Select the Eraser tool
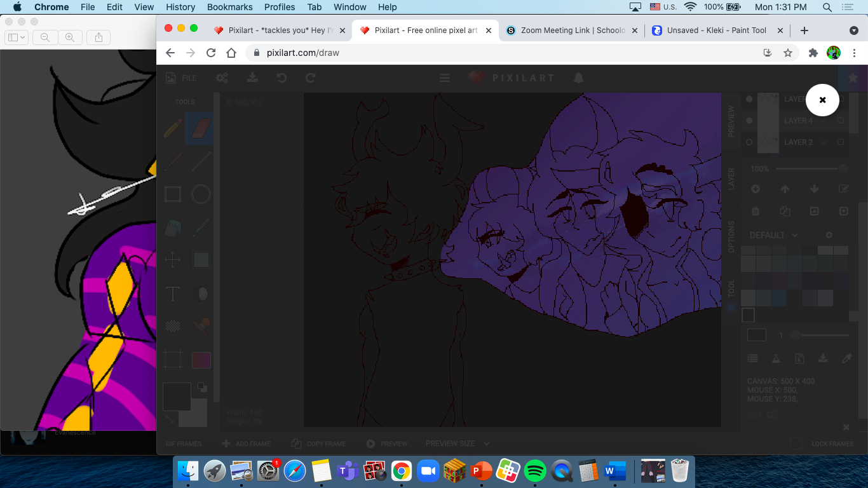The height and width of the screenshot is (488, 868). (201, 128)
